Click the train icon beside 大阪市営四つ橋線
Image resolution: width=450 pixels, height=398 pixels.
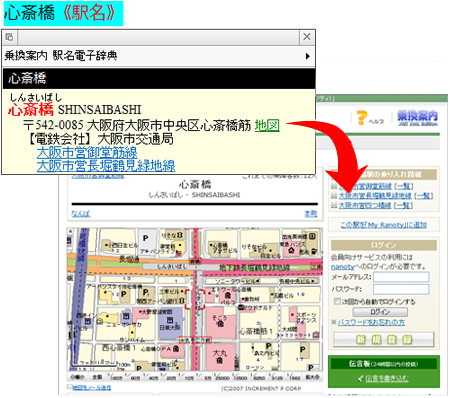tap(334, 206)
